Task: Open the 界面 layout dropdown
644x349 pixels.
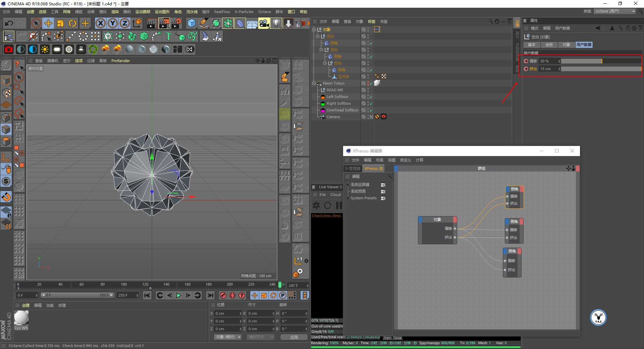Action: (x=615, y=11)
